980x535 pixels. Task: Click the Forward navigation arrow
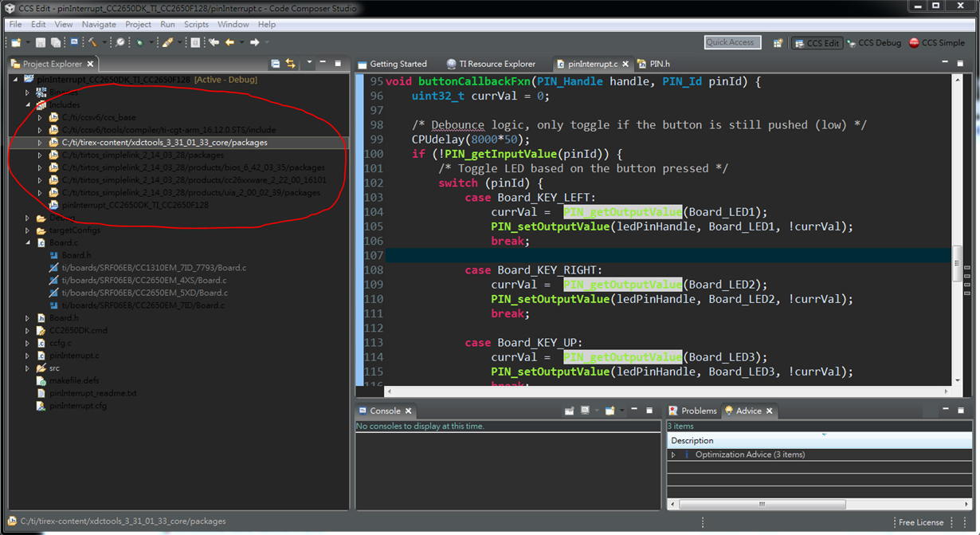pos(255,42)
